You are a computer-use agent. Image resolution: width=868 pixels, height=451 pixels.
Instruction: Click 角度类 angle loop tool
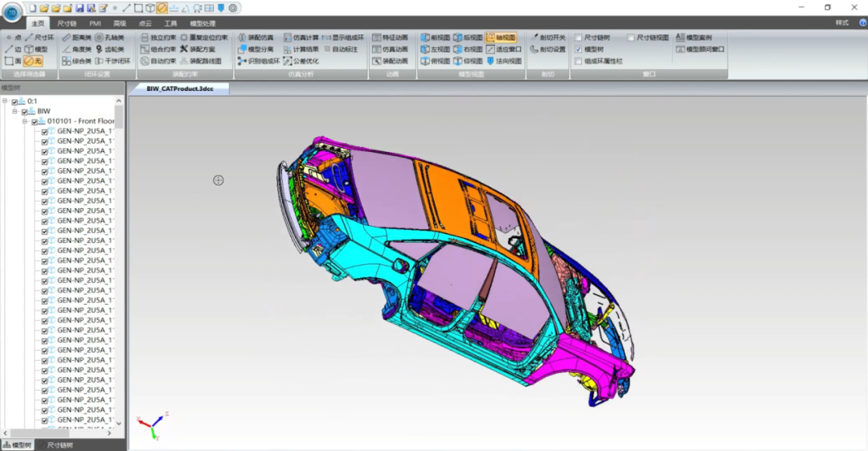(77, 49)
